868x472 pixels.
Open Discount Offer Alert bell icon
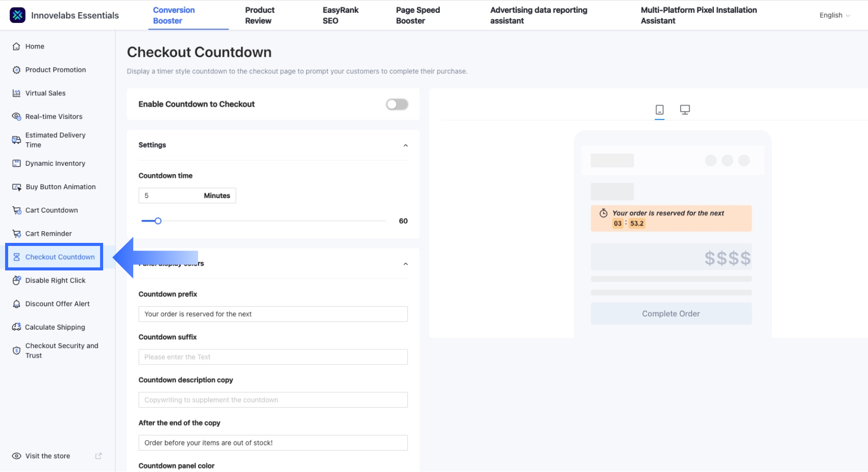(x=16, y=304)
